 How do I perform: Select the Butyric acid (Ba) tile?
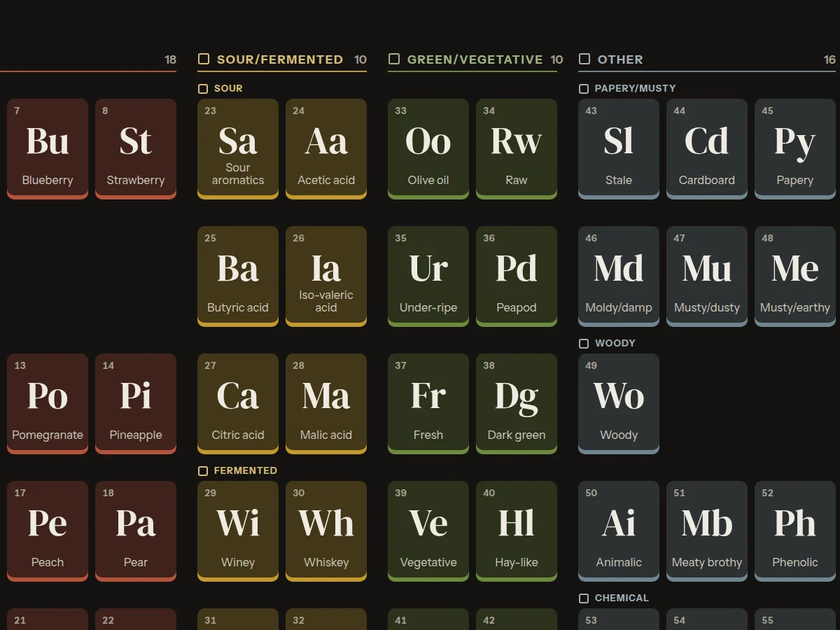pyautogui.click(x=238, y=276)
